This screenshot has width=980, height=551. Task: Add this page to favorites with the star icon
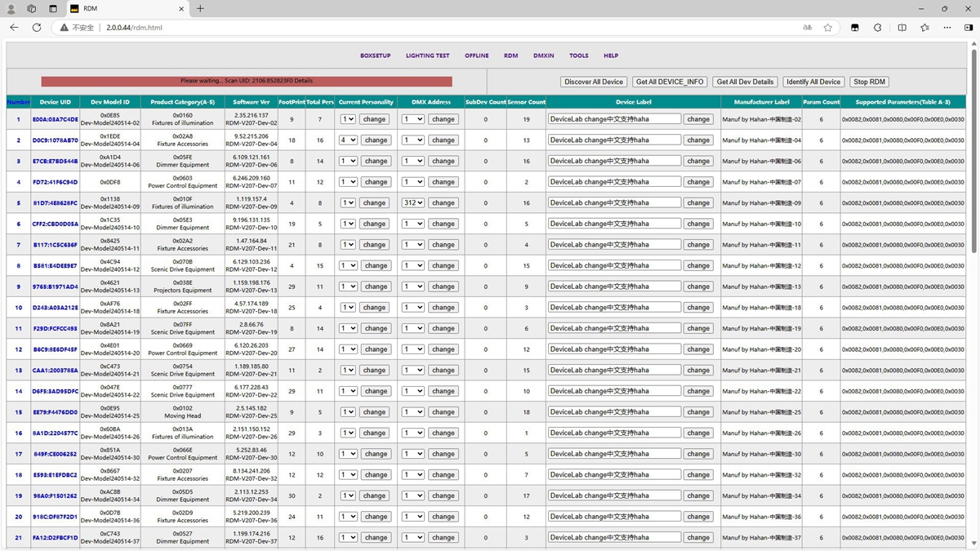(x=828, y=27)
